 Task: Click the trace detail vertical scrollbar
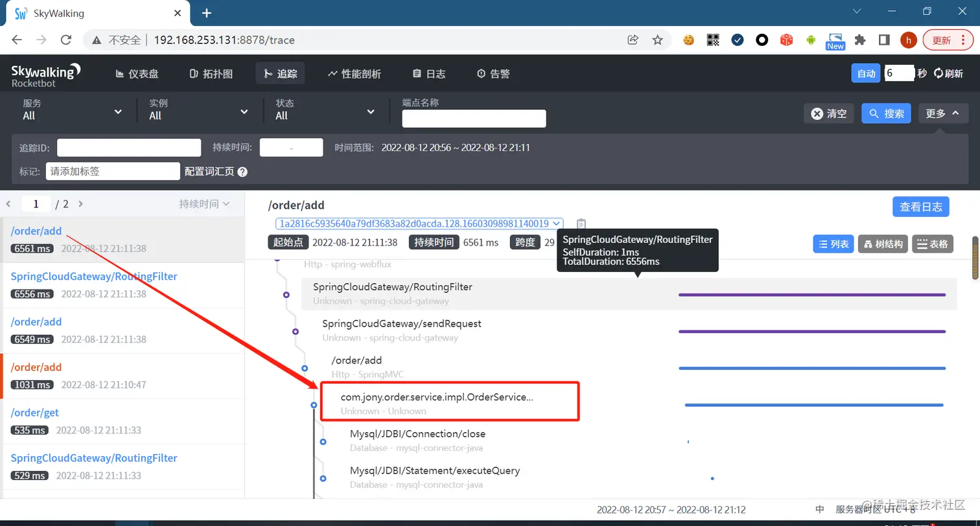[974, 258]
